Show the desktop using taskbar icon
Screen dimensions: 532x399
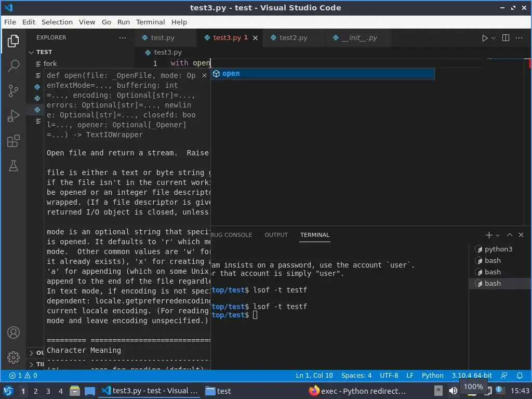click(89, 391)
